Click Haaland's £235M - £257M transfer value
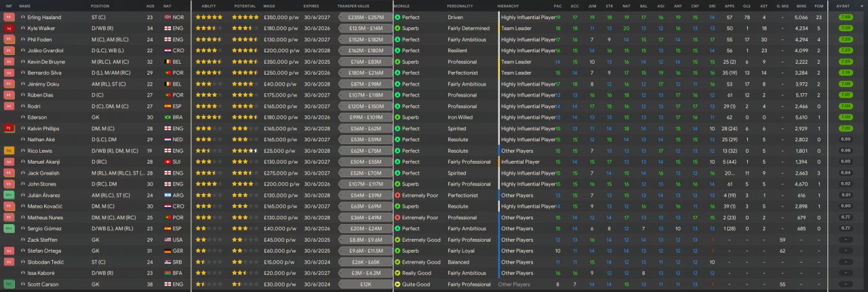 (365, 17)
